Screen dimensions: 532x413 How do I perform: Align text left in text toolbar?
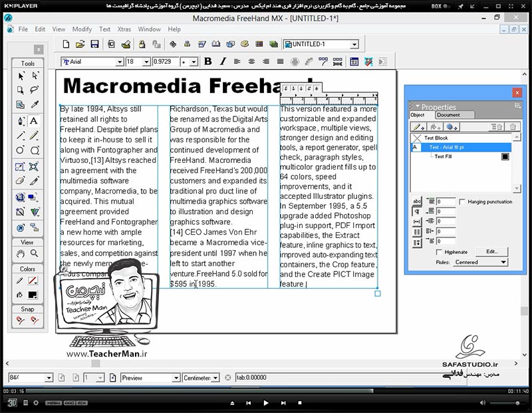coord(237,61)
